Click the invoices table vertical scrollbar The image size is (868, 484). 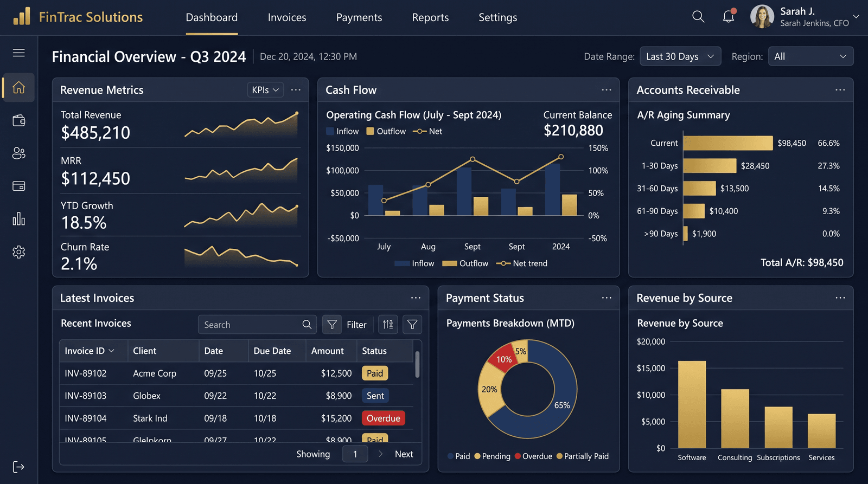click(417, 364)
